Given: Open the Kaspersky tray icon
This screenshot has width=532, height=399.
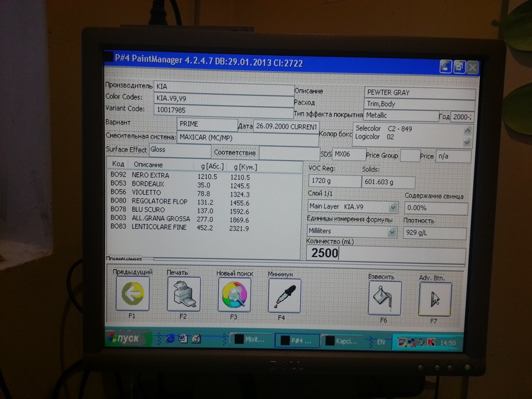Looking at the screenshot, I should pos(431,342).
